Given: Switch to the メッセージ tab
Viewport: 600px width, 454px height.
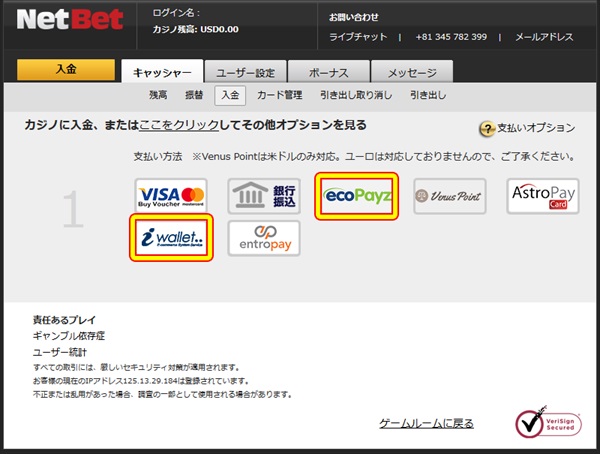Looking at the screenshot, I should tap(412, 72).
